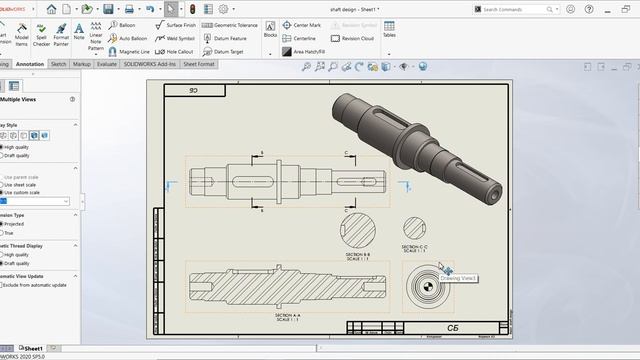Open the Surface Finish tool
The height and width of the screenshot is (360, 640).
coord(176,25)
